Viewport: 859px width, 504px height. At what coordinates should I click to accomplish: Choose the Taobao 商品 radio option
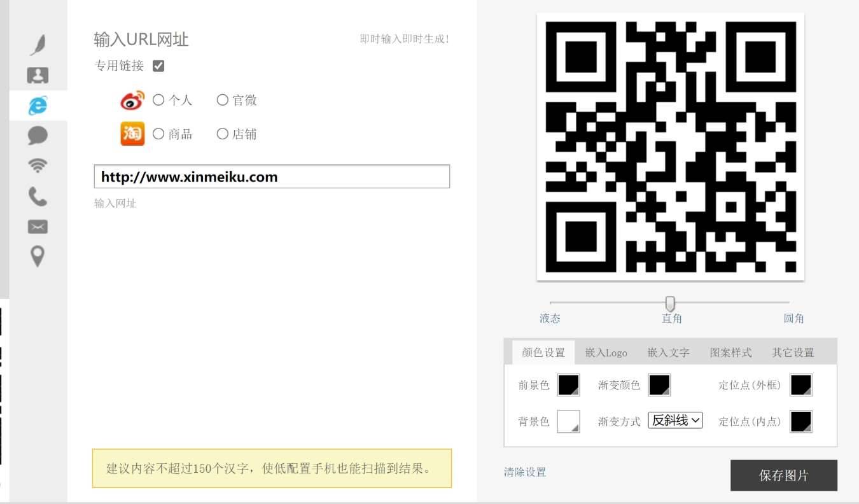point(158,134)
